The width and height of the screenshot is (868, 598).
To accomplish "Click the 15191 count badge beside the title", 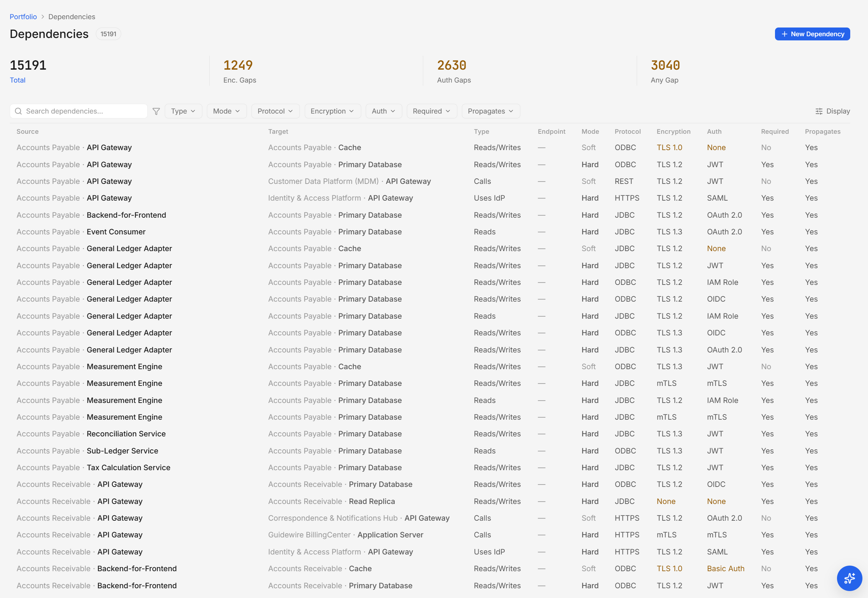I will 108,34.
